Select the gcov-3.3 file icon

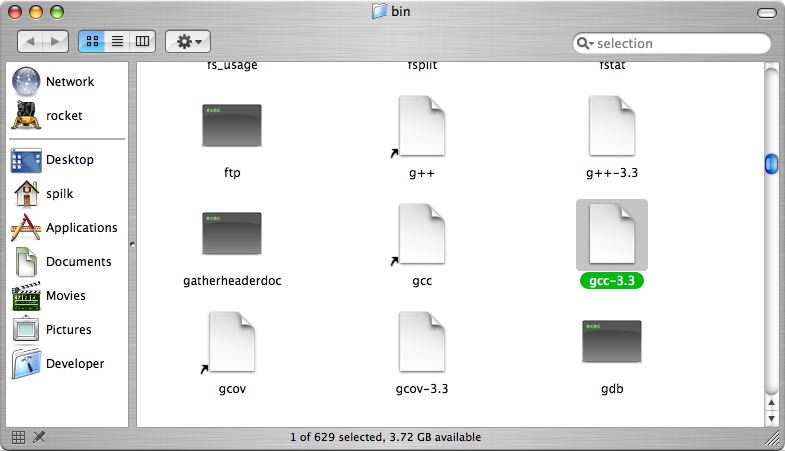coord(421,342)
